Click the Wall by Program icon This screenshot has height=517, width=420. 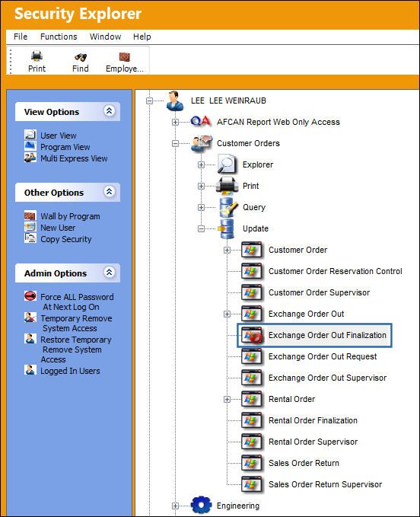pyautogui.click(x=30, y=216)
